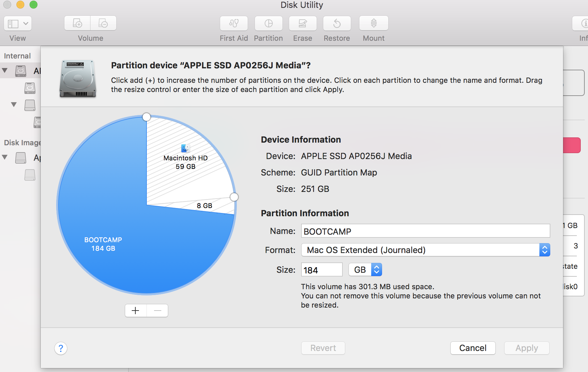Open the Restore tool
The width and height of the screenshot is (588, 372).
point(337,23)
